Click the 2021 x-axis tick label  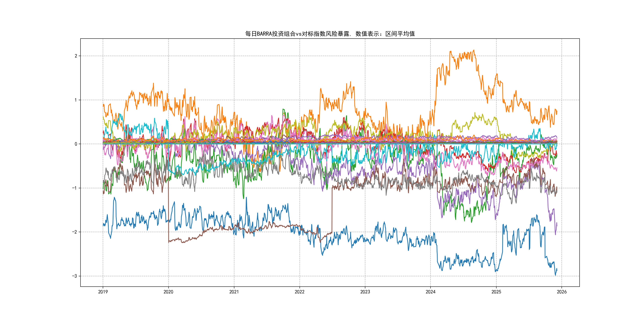coord(234,292)
